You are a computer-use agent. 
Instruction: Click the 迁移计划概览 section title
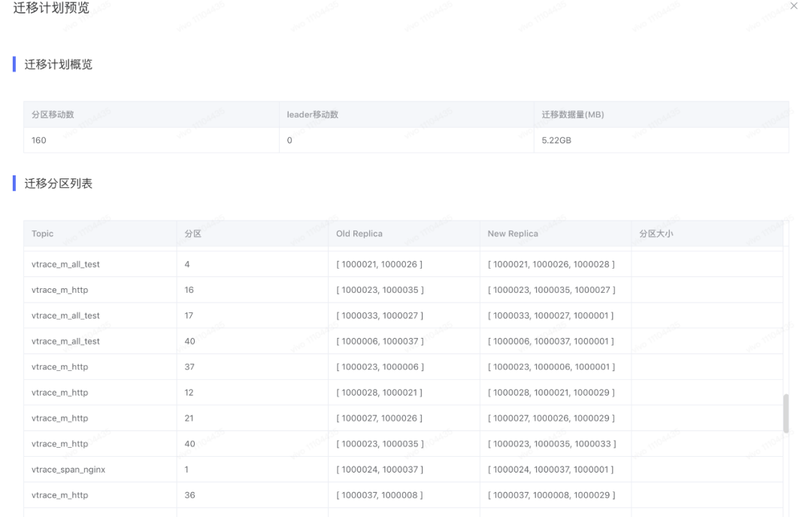click(x=58, y=64)
